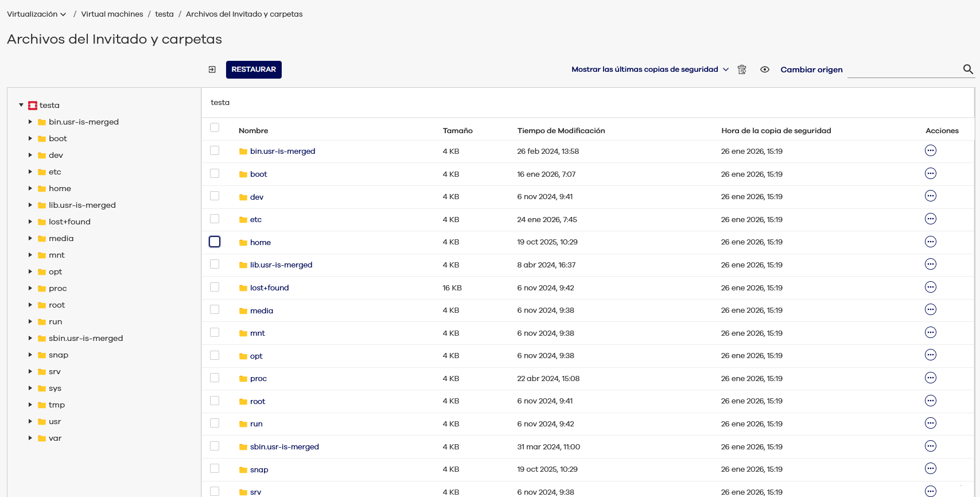Check the lost+found row checkbox
This screenshot has height=497, width=980.
(215, 287)
